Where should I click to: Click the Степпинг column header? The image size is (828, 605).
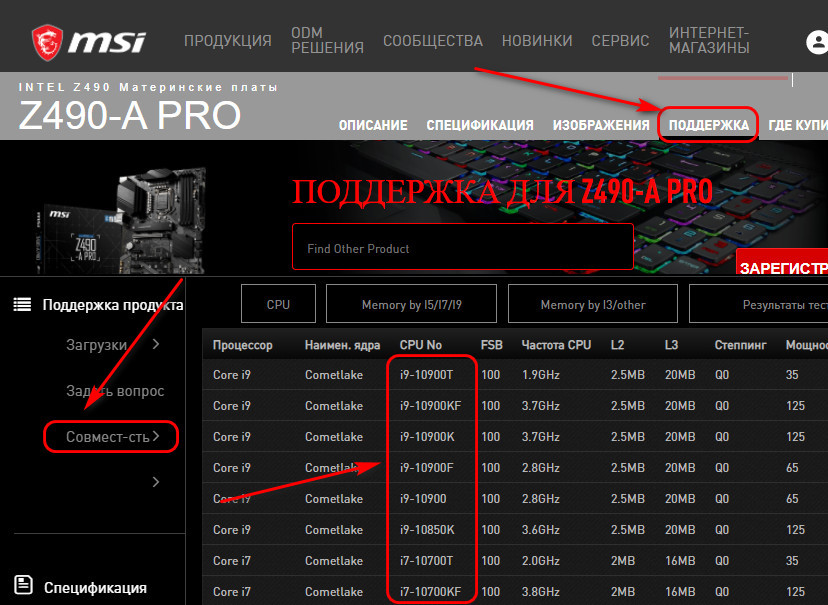click(740, 345)
